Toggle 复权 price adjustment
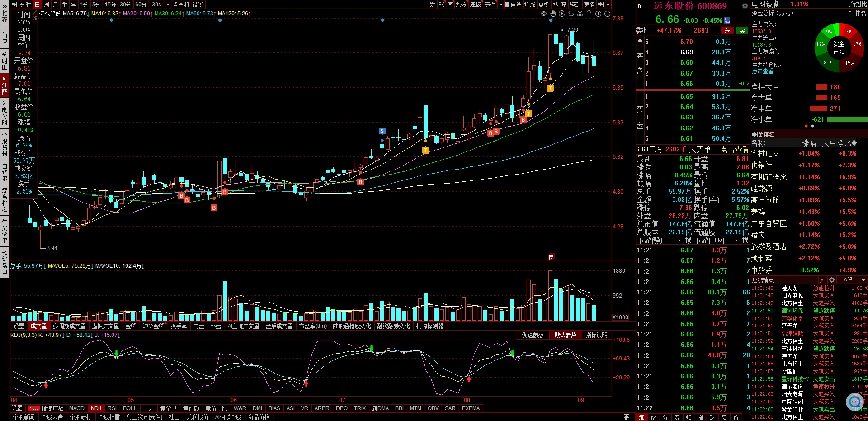Image resolution: width=868 pixels, height=421 pixels. coord(543,5)
